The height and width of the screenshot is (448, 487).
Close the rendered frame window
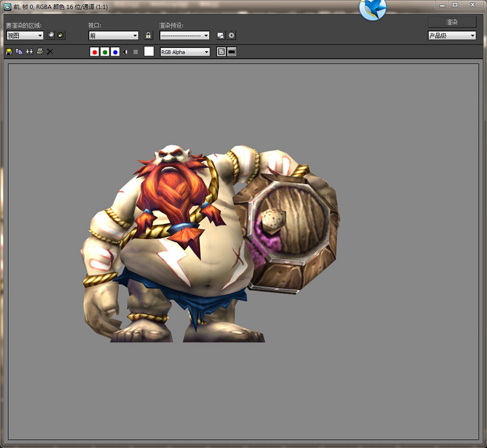pos(473,5)
